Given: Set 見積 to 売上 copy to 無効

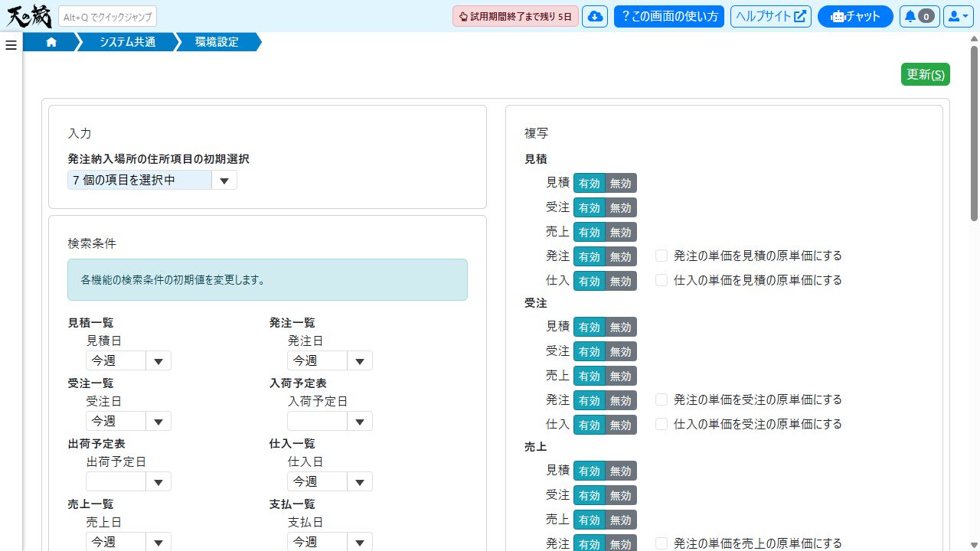Looking at the screenshot, I should (x=621, y=232).
